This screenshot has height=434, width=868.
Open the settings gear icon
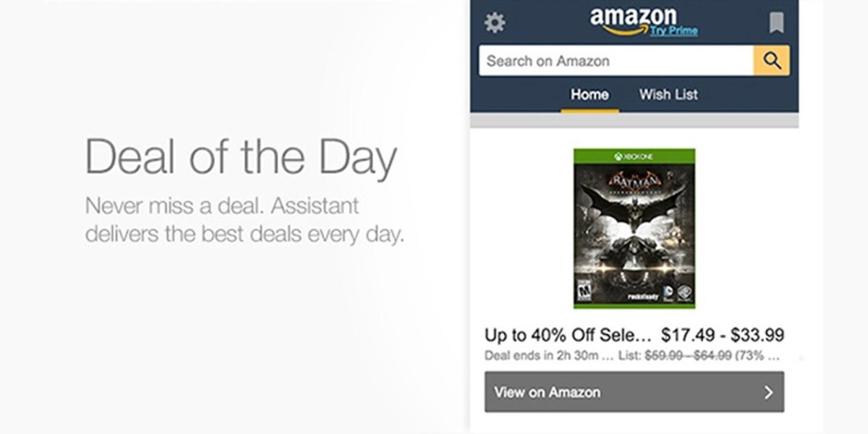click(x=495, y=22)
